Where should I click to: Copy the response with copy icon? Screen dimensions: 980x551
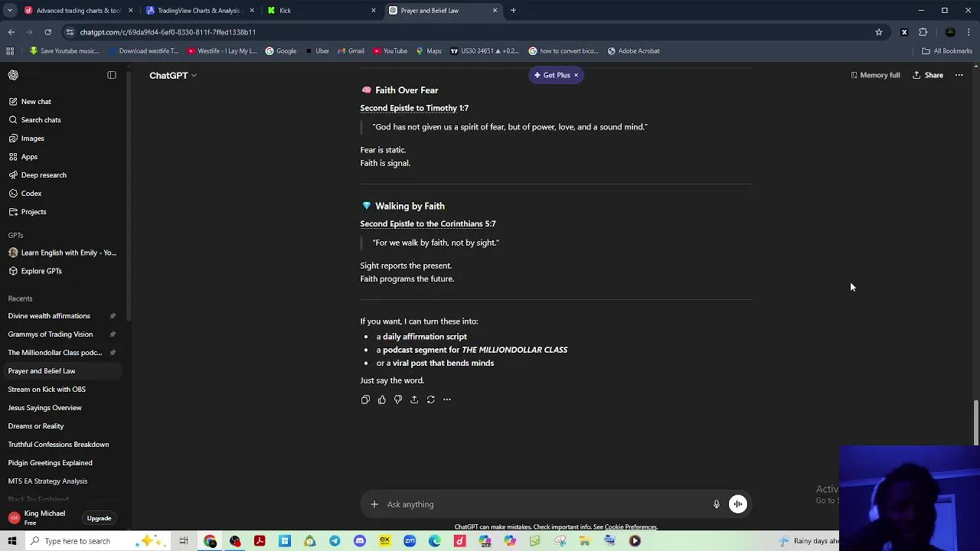(365, 399)
